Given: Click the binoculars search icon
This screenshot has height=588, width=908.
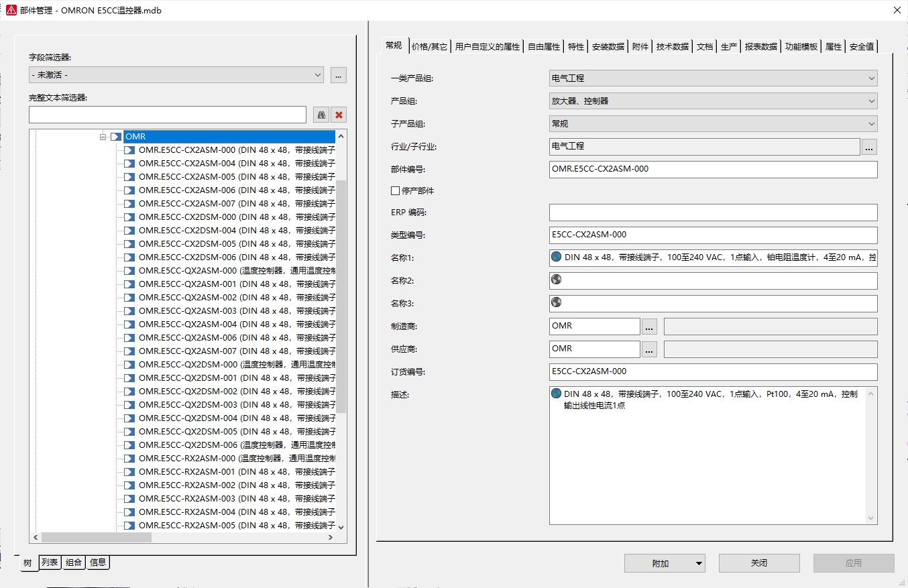Looking at the screenshot, I should 321,115.
